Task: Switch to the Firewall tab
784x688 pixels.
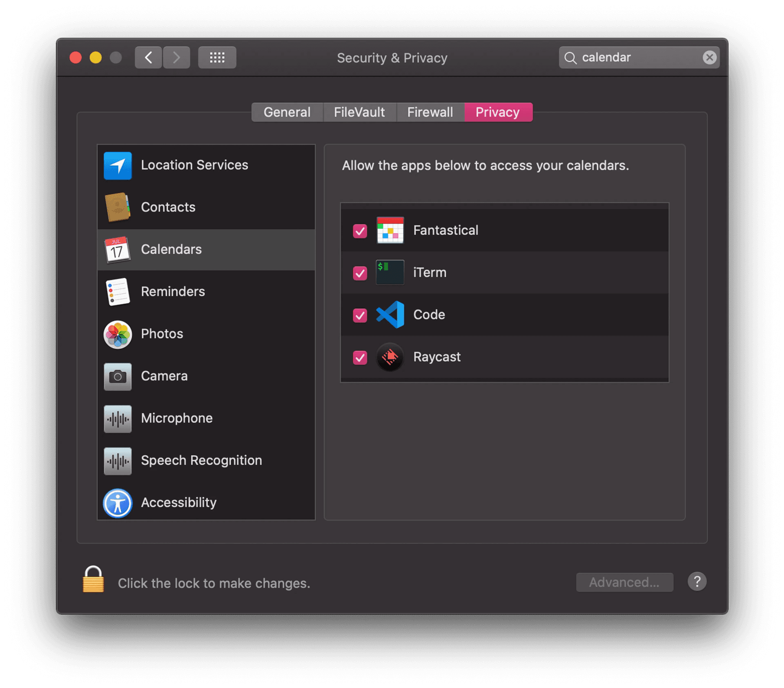Action: tap(430, 112)
